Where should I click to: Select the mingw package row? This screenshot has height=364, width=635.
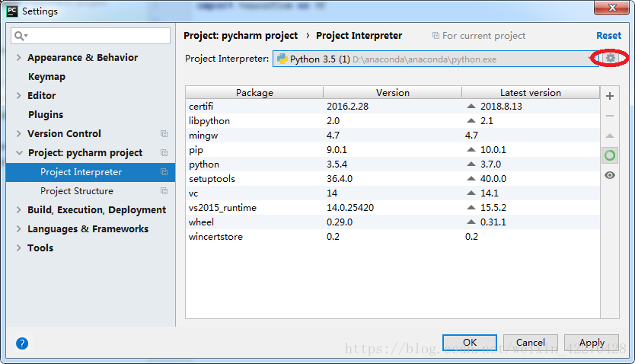[392, 136]
